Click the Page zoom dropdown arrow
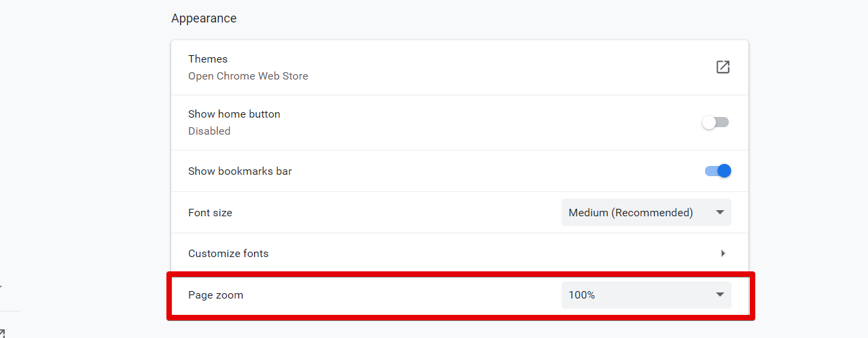The width and height of the screenshot is (868, 338). point(720,295)
